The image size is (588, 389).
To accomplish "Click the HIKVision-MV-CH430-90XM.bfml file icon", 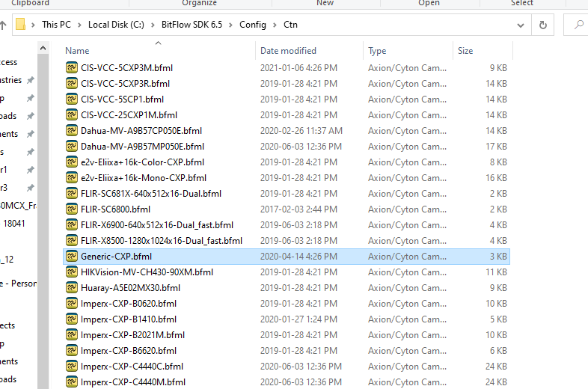I will [x=72, y=272].
